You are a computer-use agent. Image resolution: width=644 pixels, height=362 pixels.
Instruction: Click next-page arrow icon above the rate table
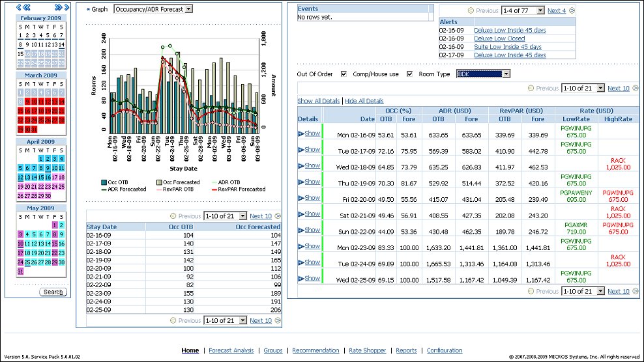click(x=636, y=89)
